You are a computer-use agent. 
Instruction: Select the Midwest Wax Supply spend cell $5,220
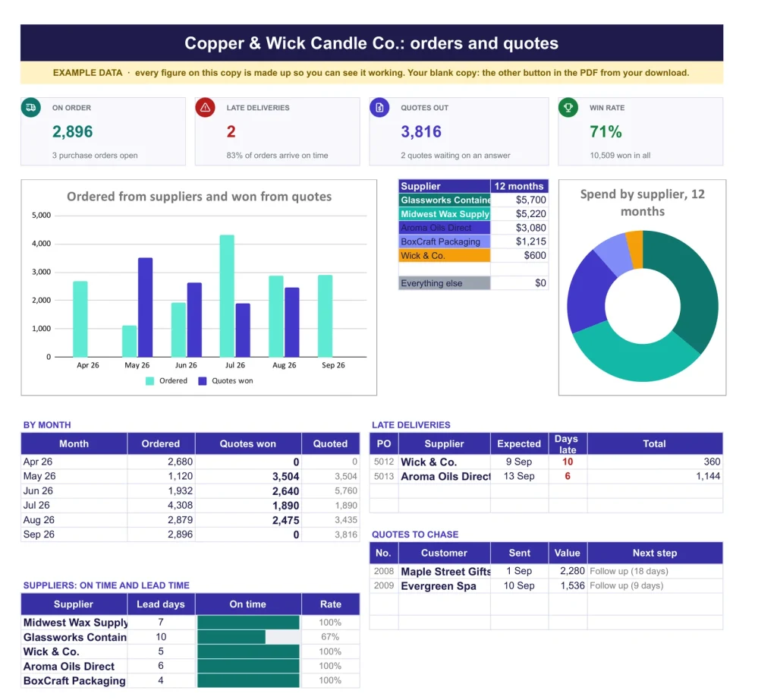click(x=519, y=213)
